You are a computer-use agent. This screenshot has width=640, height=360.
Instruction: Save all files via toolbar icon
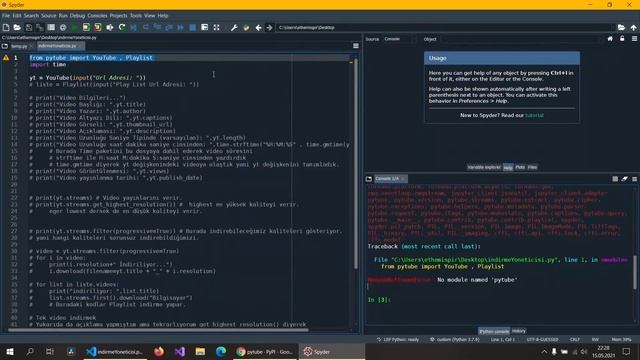tap(40, 27)
